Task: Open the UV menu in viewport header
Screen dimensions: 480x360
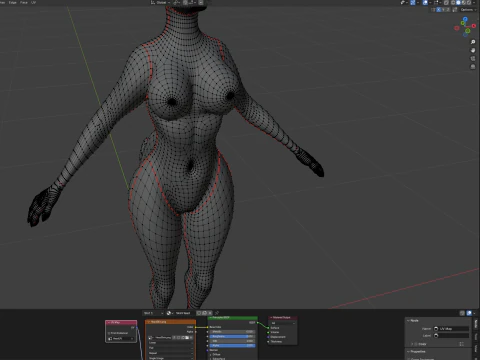Action: point(33,2)
